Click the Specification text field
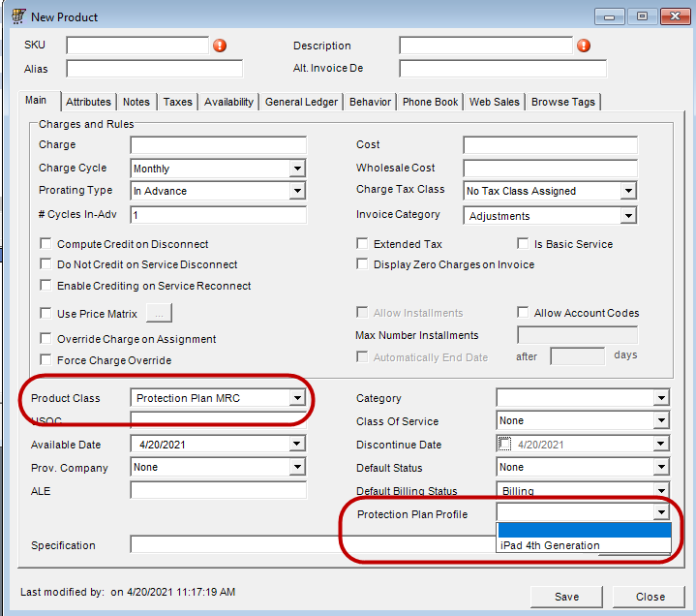This screenshot has width=696, height=616. pos(313,544)
